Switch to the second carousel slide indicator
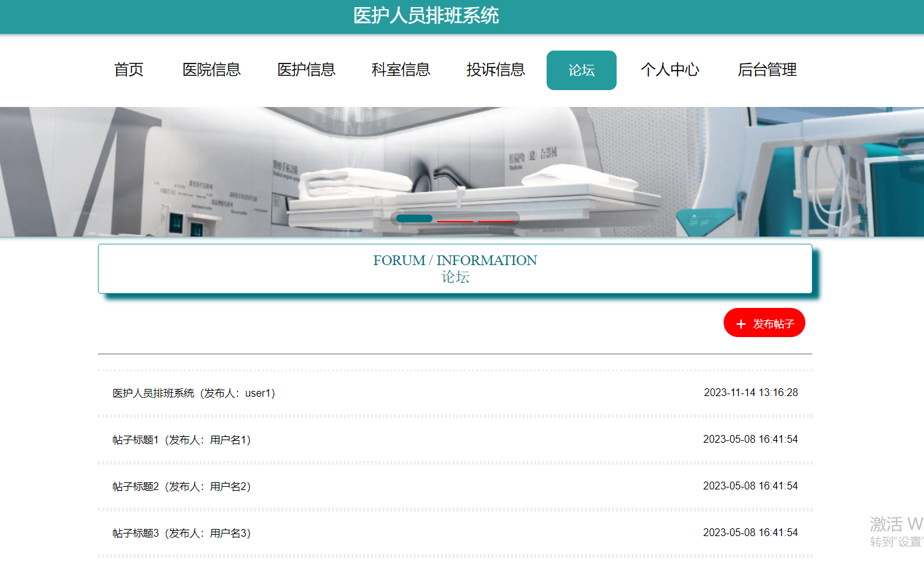The image size is (924, 575). tap(455, 221)
